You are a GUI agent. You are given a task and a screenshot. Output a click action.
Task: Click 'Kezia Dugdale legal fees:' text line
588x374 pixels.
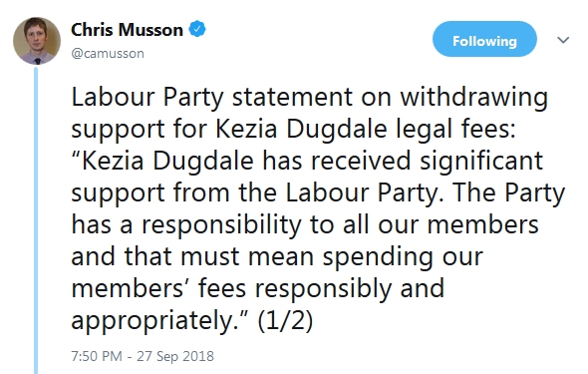click(366, 130)
